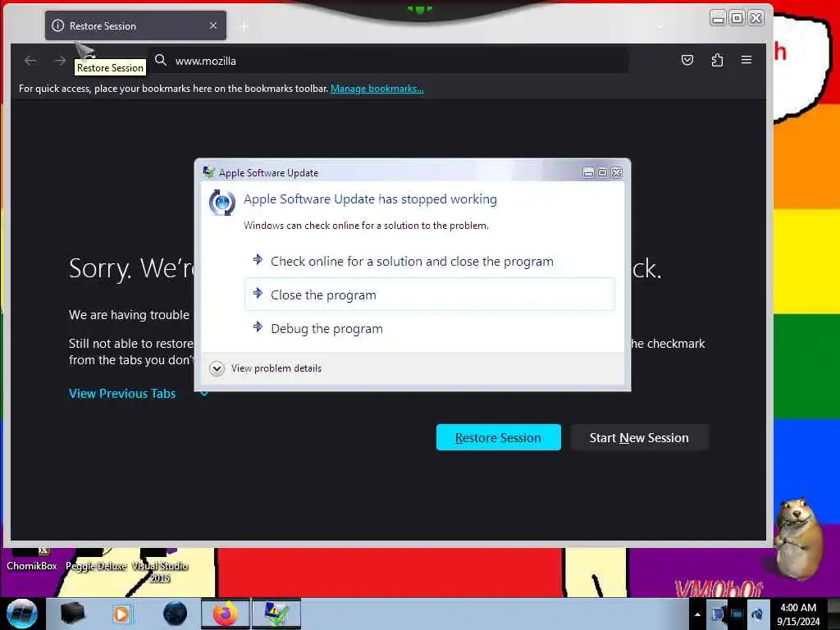Open ChomikBox desktop shortcut

click(32, 559)
